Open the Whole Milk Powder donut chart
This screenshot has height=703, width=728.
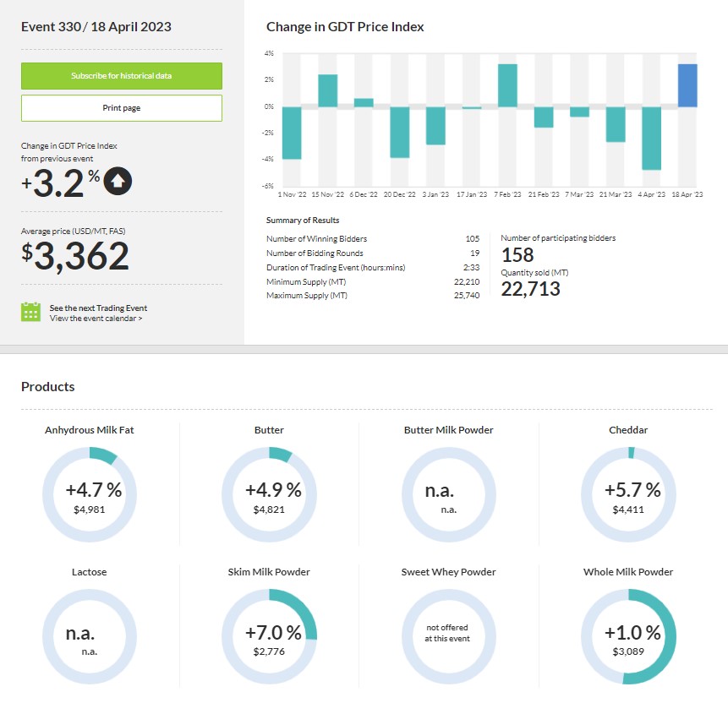click(x=628, y=636)
